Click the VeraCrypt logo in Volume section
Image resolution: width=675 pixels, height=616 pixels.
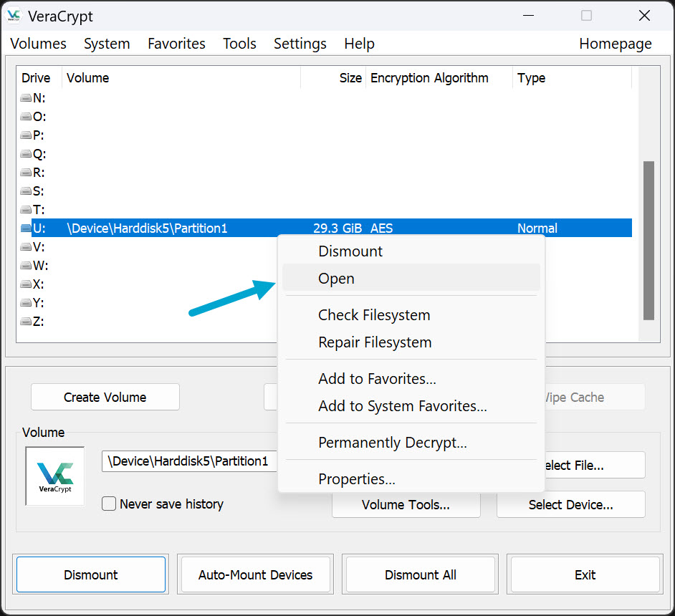click(55, 476)
